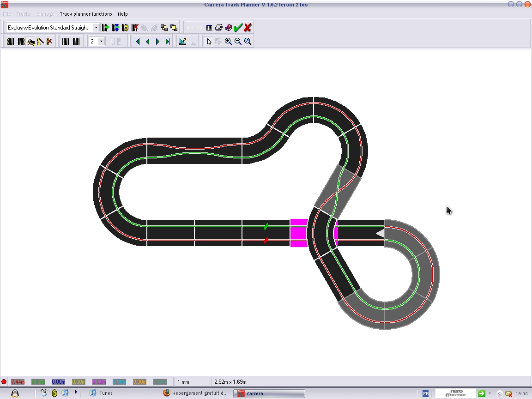Click the zoom out magnifier icon
The width and height of the screenshot is (532, 399).
pos(238,42)
